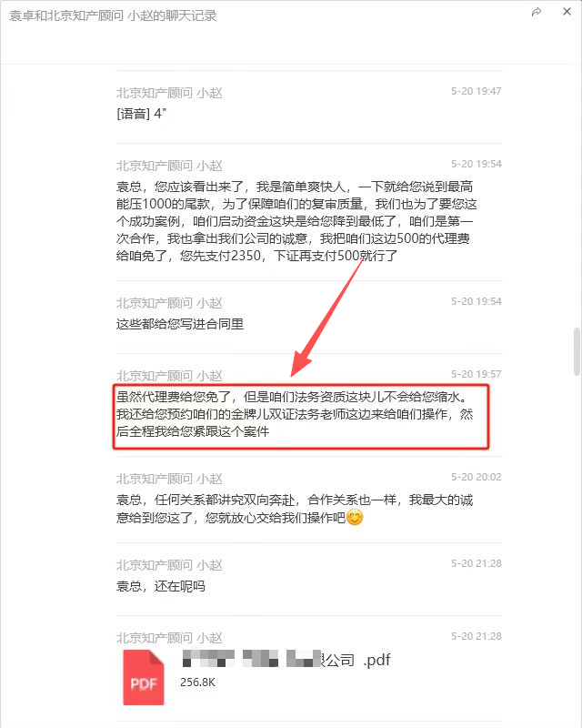Select the message about 双向奔赴

(x=295, y=509)
